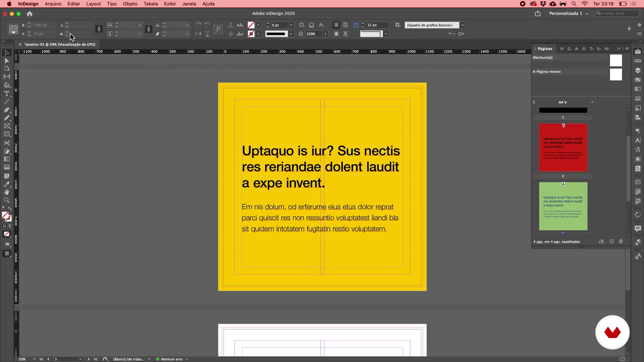Open Nenhum erro preflight status
Viewport: 644px width, 362px height.
tap(171, 359)
